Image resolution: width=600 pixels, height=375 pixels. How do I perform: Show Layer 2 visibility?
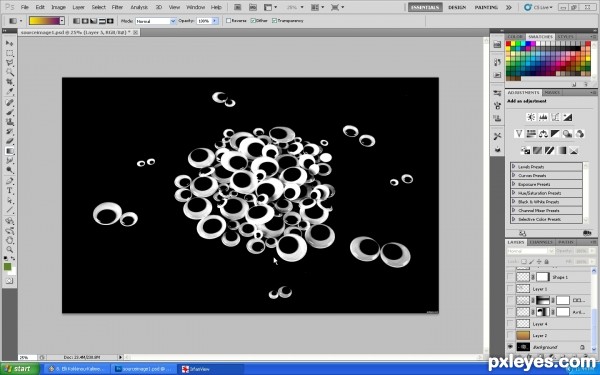click(510, 335)
